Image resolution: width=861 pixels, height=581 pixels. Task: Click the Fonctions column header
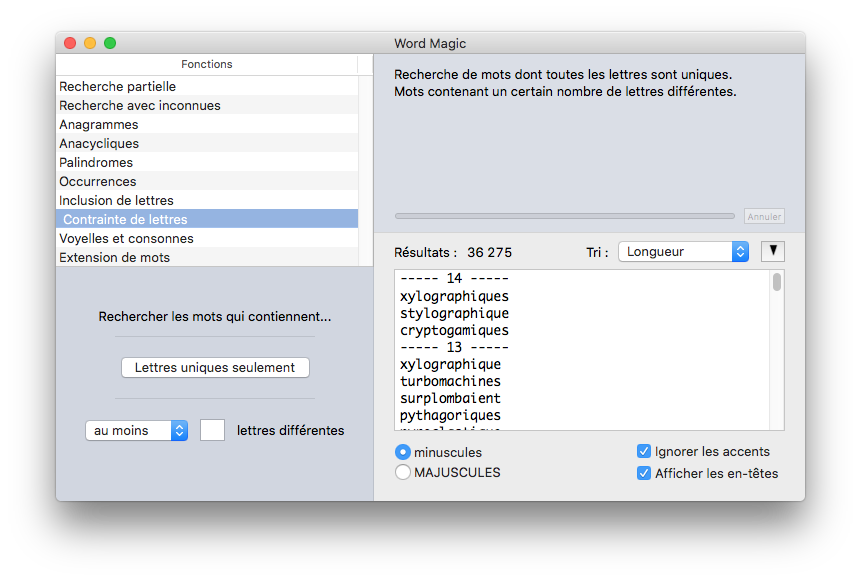click(207, 64)
